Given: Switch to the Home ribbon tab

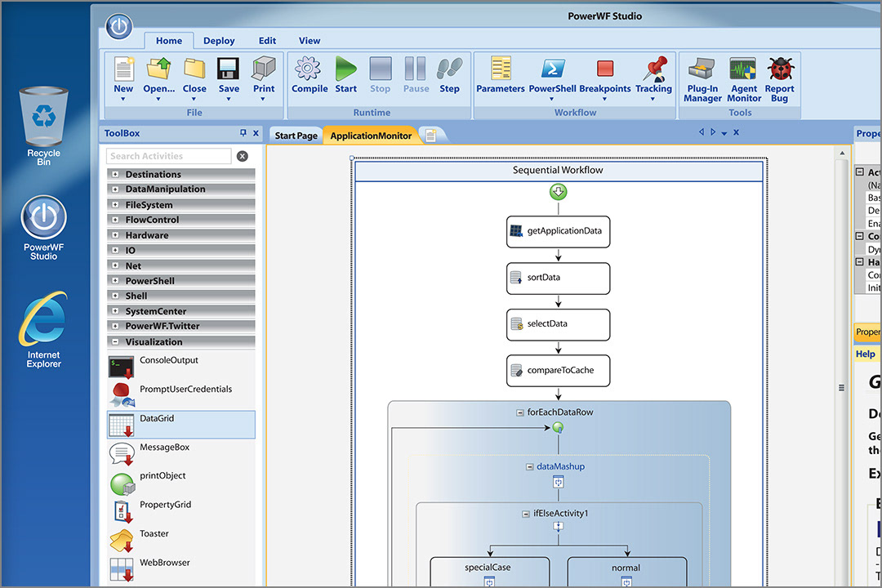Looking at the screenshot, I should coord(169,41).
